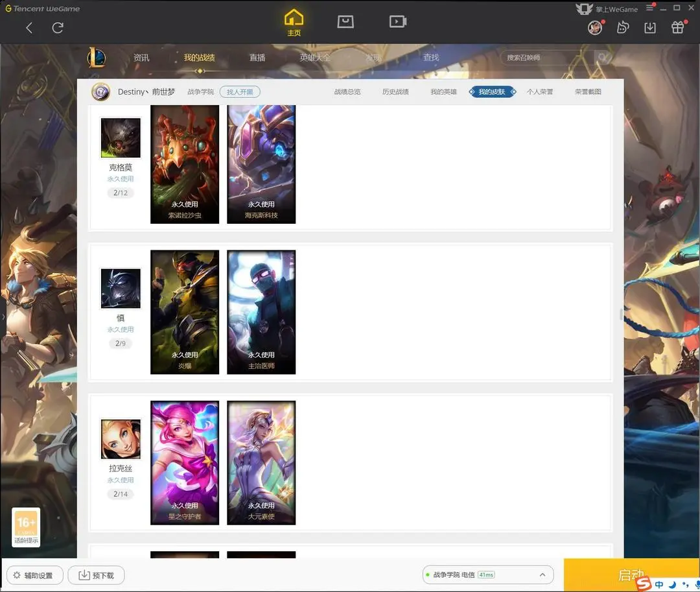Open the summoner profile avatar icon

coord(101,92)
